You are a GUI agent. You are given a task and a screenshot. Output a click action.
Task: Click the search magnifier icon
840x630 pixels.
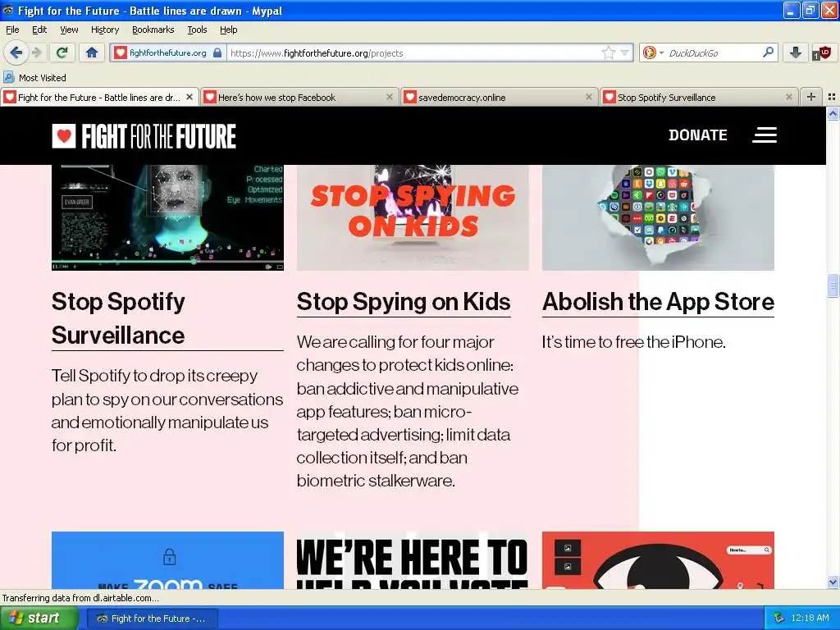point(768,52)
